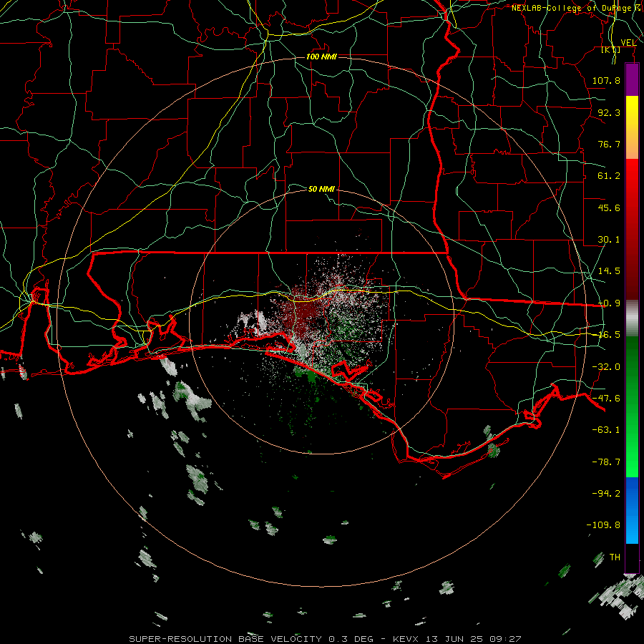644x644 pixels.
Task: Click the 13 JUN 25 date text
Action: [x=456, y=639]
